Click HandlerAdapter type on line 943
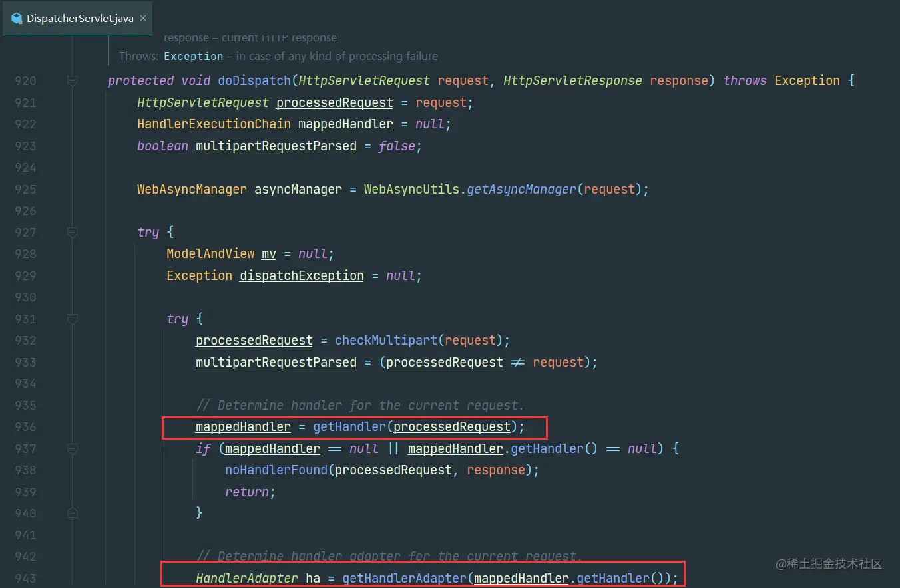This screenshot has width=900, height=588. tap(247, 579)
